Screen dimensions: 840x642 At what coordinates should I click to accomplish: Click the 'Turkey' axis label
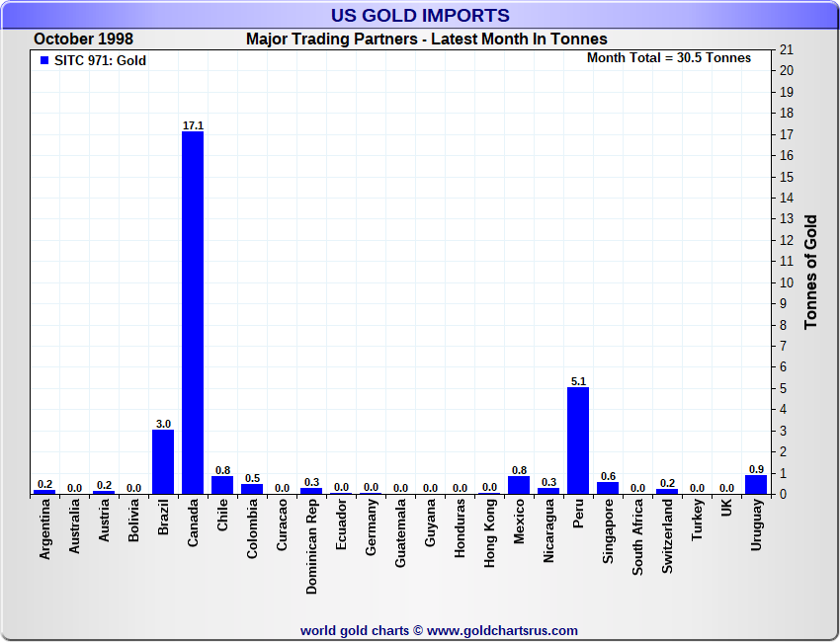point(697,520)
